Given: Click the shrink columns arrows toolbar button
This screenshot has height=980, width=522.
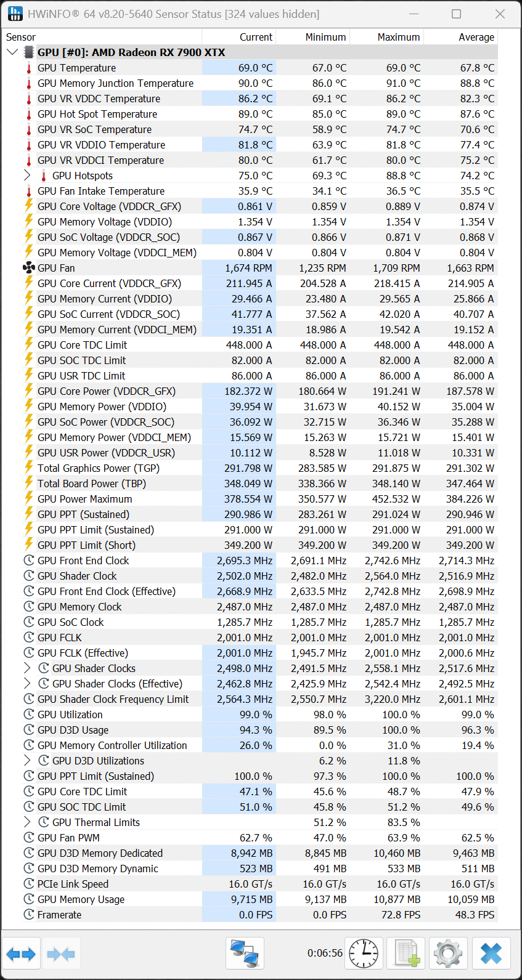Looking at the screenshot, I should pyautogui.click(x=60, y=954).
